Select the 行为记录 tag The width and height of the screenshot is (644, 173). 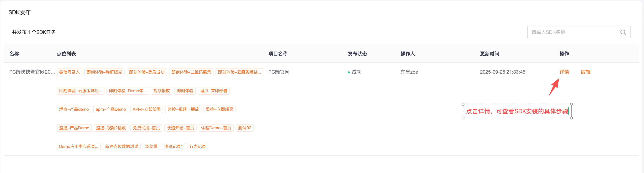click(x=197, y=147)
